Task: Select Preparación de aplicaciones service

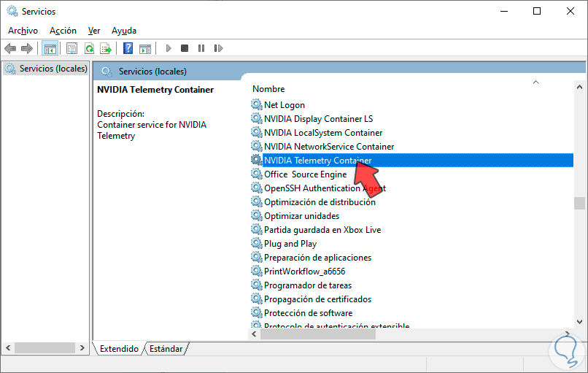Action: [317, 258]
